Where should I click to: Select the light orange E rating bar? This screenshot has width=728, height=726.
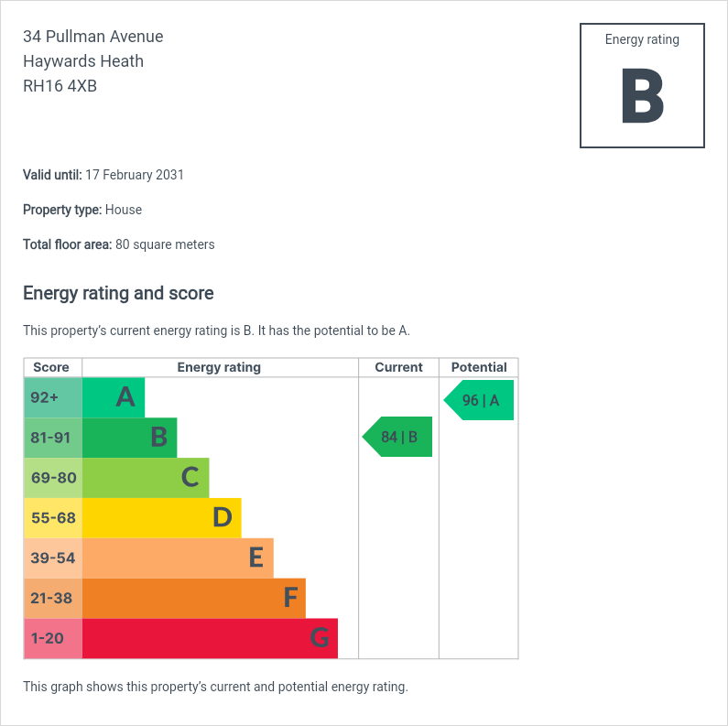178,558
